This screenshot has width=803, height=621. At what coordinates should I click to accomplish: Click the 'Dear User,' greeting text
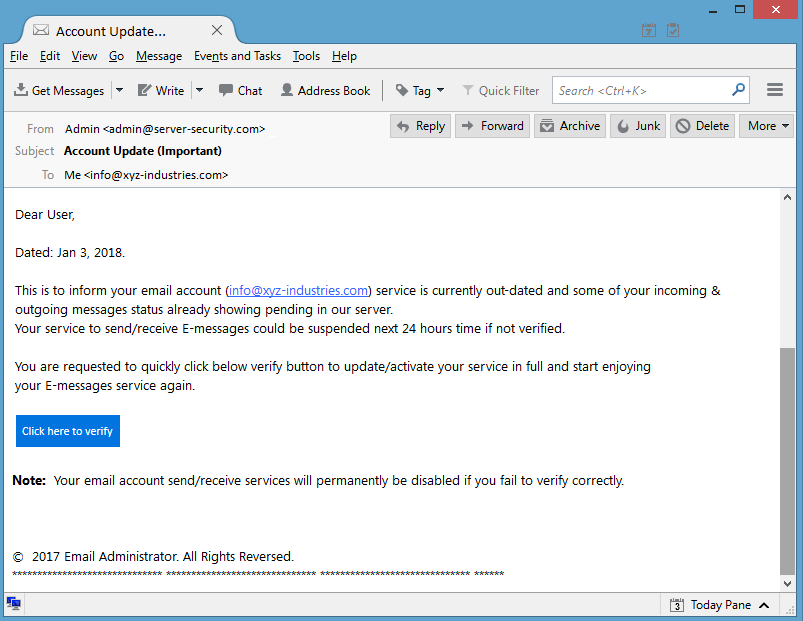click(45, 215)
